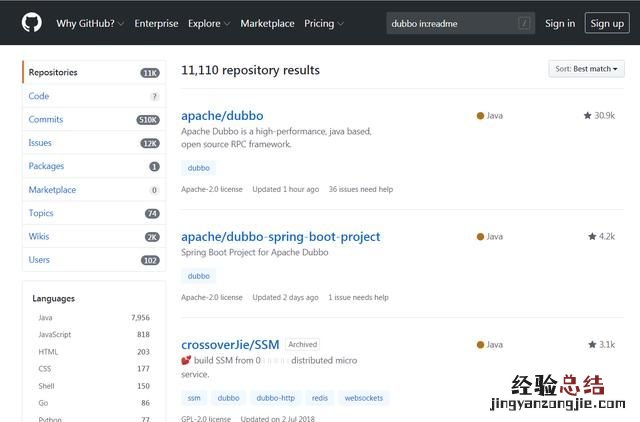640x422 pixels.
Task: Open the Sort: Best match dropdown
Action: click(586, 69)
